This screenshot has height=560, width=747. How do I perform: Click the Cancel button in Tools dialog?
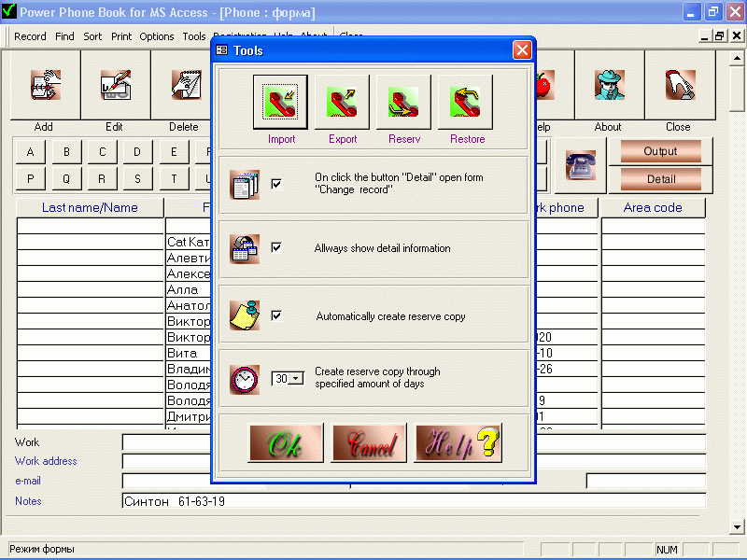tap(369, 445)
